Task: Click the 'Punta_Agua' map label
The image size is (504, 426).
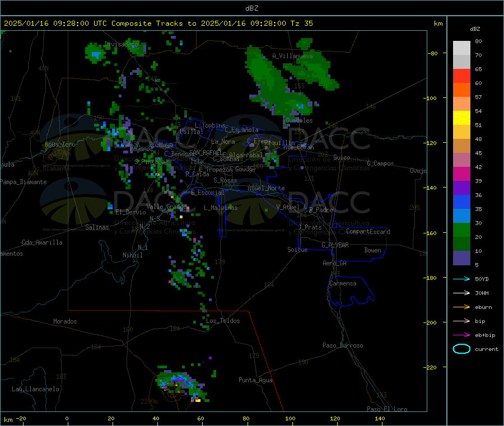Action: point(255,380)
